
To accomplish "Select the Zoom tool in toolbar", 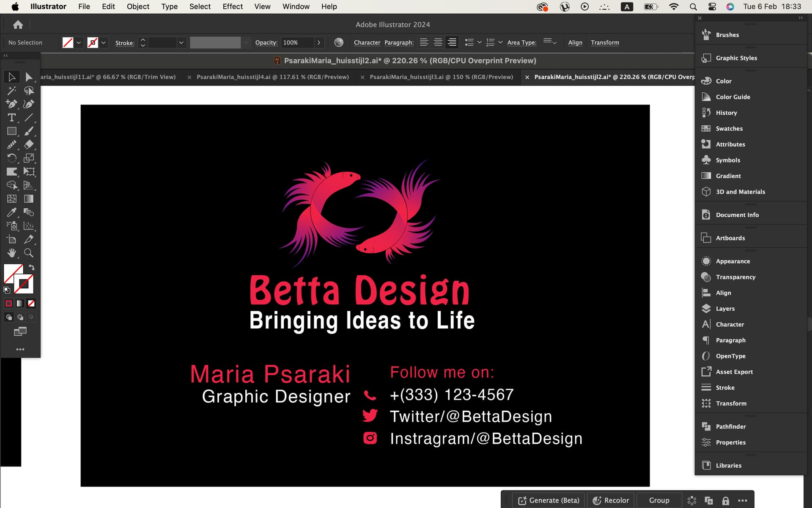I will 29,253.
